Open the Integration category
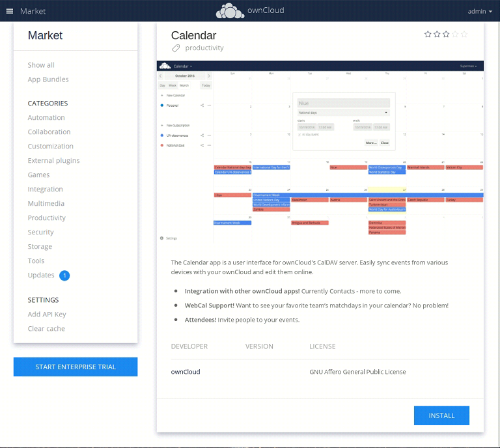 (46, 189)
